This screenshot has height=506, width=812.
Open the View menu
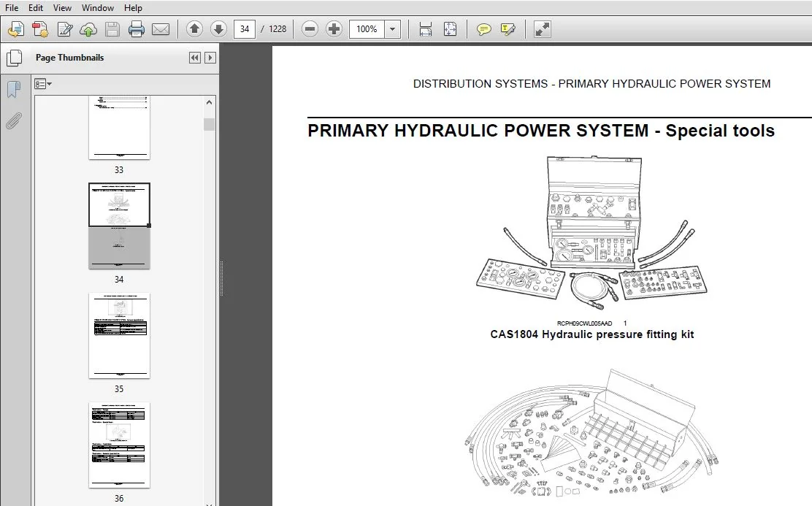(62, 8)
